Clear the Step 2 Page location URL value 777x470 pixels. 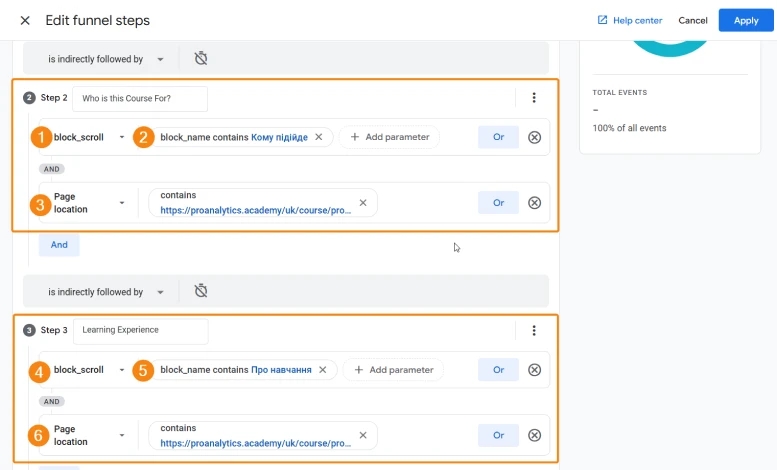pyautogui.click(x=363, y=203)
